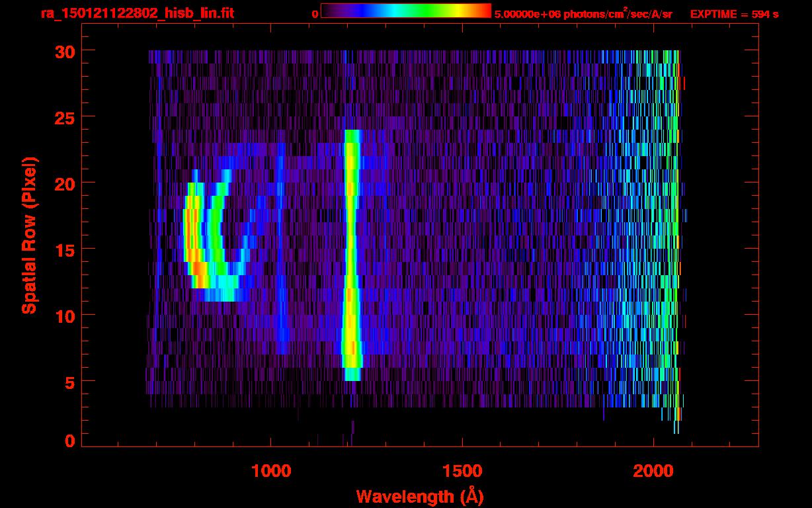Screen dimensions: 812x508
Task: Click the 5.00000e+06 photons colorbar maximum label
Action: (x=583, y=14)
